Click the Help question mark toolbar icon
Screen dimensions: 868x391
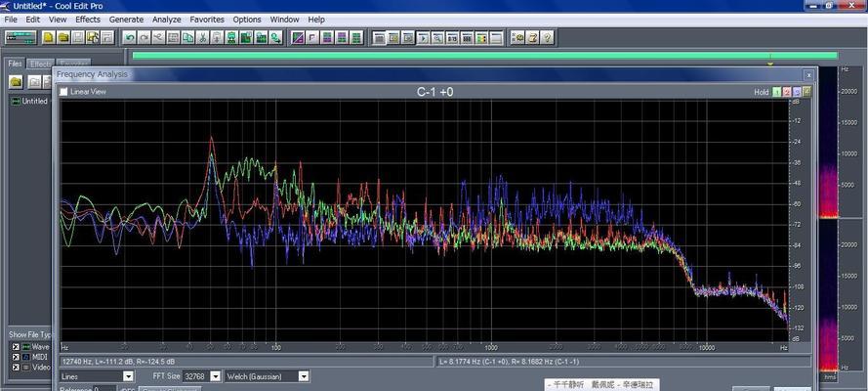[547, 38]
